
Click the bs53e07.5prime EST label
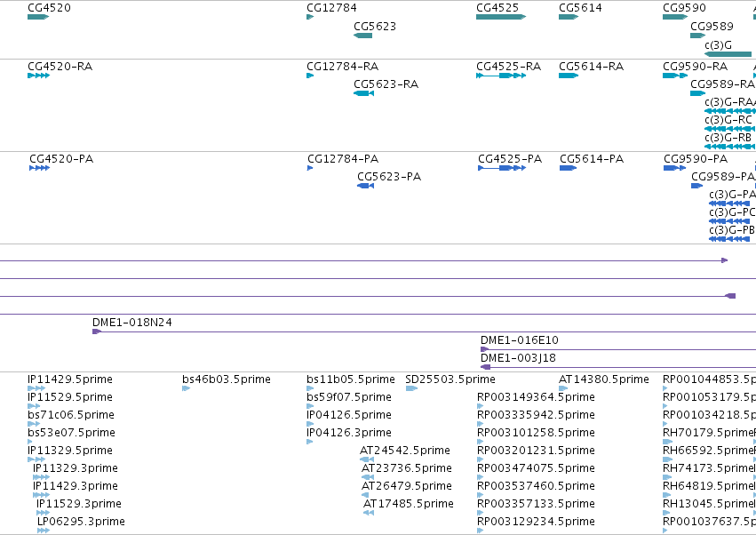[71, 433]
